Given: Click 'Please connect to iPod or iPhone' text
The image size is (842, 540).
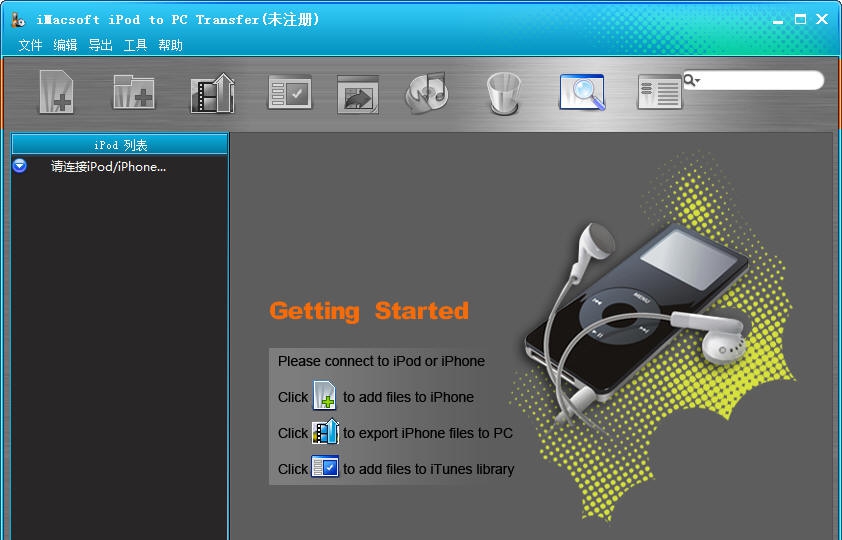Looking at the screenshot, I should coord(381,361).
